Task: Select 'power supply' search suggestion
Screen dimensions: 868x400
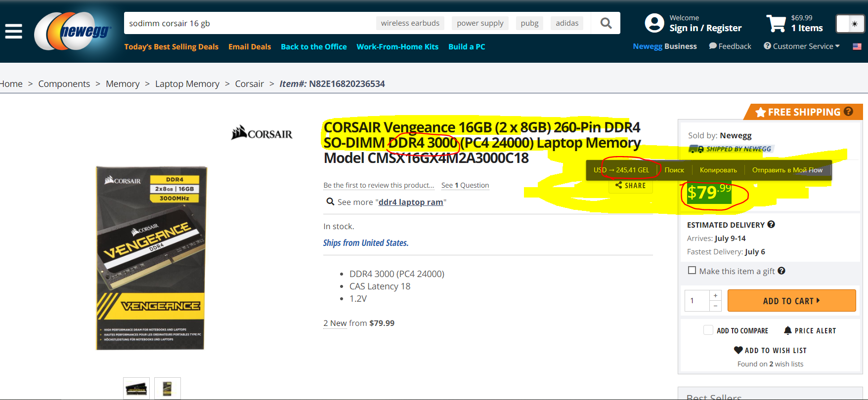Action: pyautogui.click(x=480, y=23)
